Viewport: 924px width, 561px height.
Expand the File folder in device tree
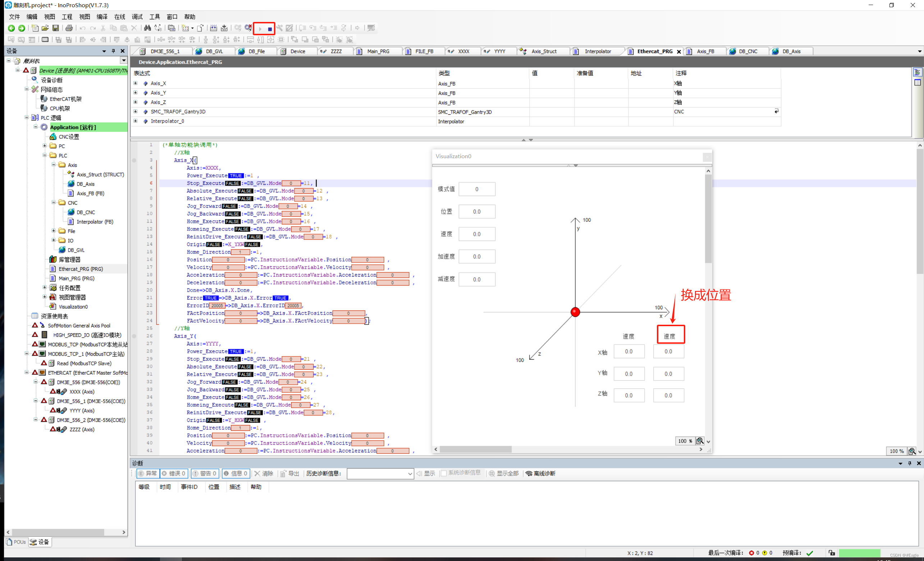pos(54,231)
